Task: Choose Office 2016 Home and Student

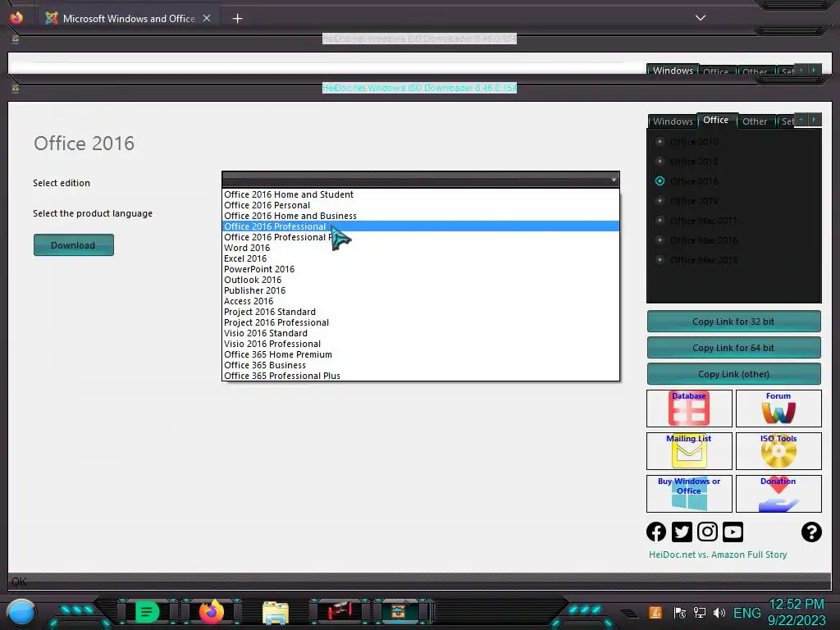Action: coord(421,194)
